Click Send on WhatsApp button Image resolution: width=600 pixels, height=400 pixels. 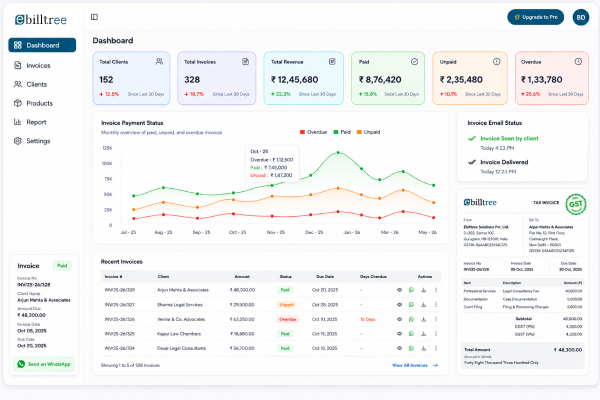(x=44, y=364)
